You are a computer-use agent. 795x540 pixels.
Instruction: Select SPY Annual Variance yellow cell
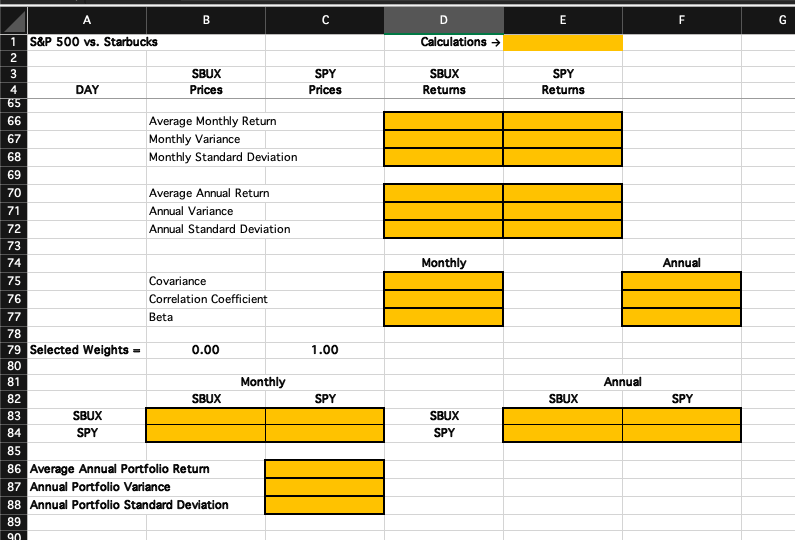tap(563, 211)
